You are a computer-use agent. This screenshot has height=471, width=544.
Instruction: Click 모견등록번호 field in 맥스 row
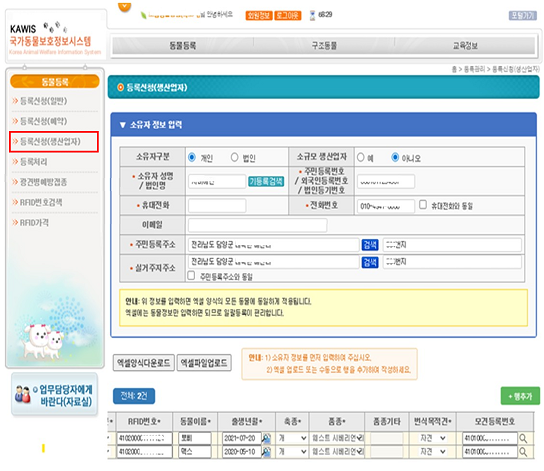(490, 452)
